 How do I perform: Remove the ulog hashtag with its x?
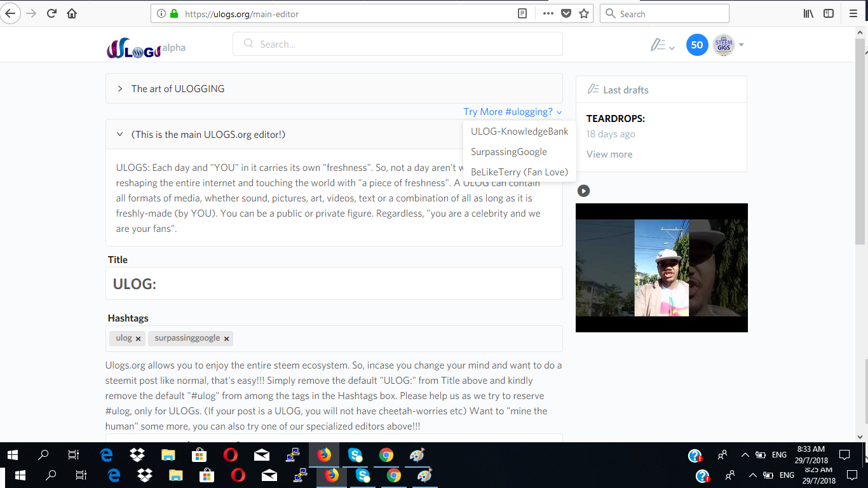point(138,339)
